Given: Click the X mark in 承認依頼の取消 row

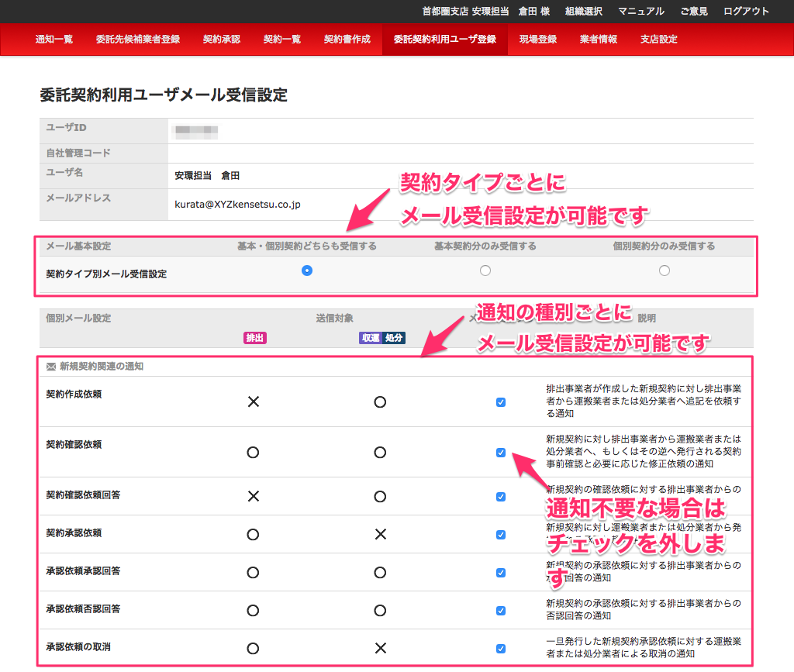Looking at the screenshot, I should [x=380, y=648].
